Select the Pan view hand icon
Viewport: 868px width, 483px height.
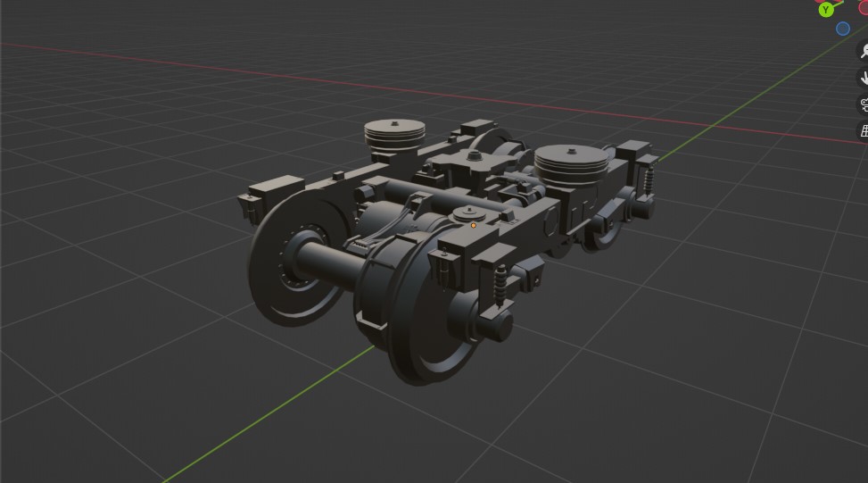863,79
